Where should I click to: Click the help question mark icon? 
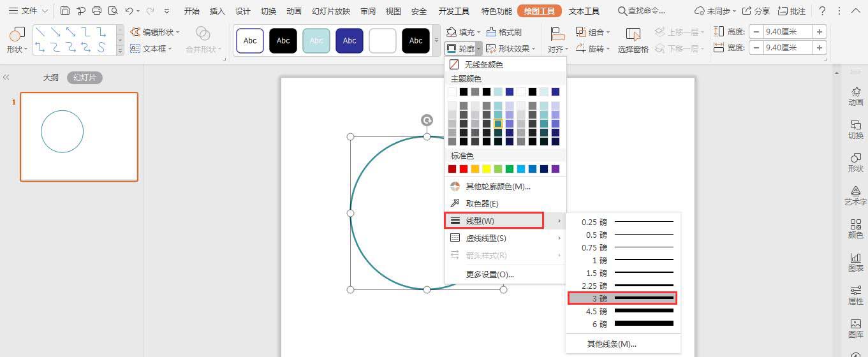(822, 11)
